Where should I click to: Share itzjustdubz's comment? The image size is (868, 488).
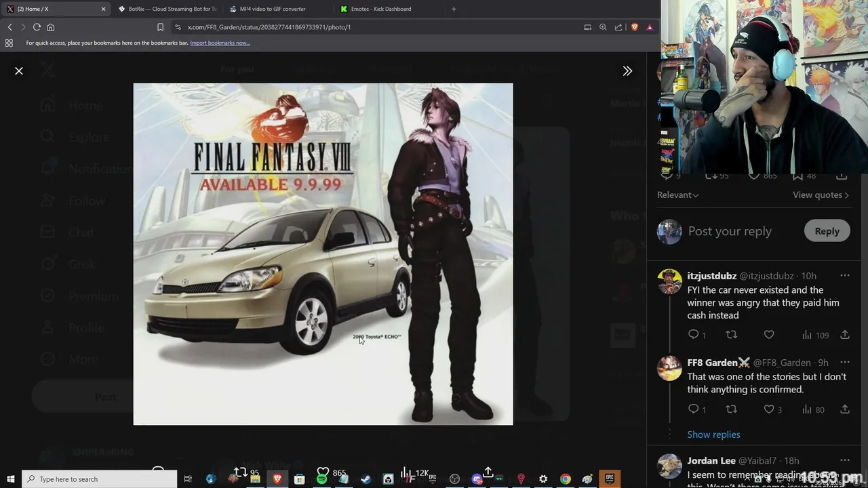pyautogui.click(x=845, y=335)
